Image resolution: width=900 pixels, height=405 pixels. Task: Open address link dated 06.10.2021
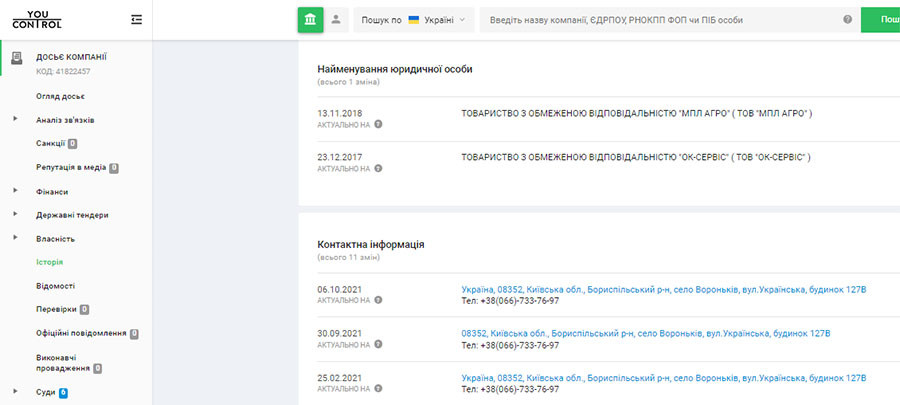tap(664, 290)
